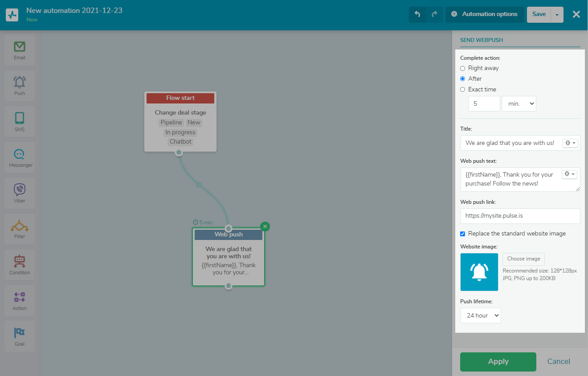Open the Push lifetime dropdown
Screen dimensions: 588x376
[x=481, y=315]
